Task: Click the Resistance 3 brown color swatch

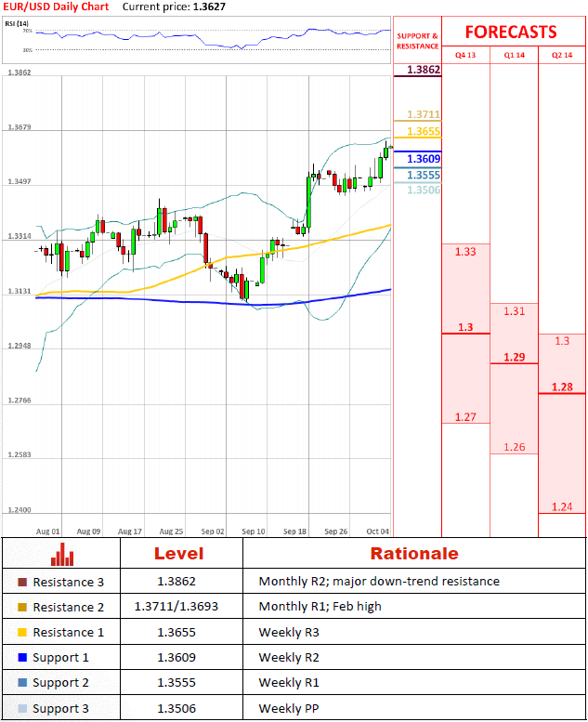Action: point(22,582)
